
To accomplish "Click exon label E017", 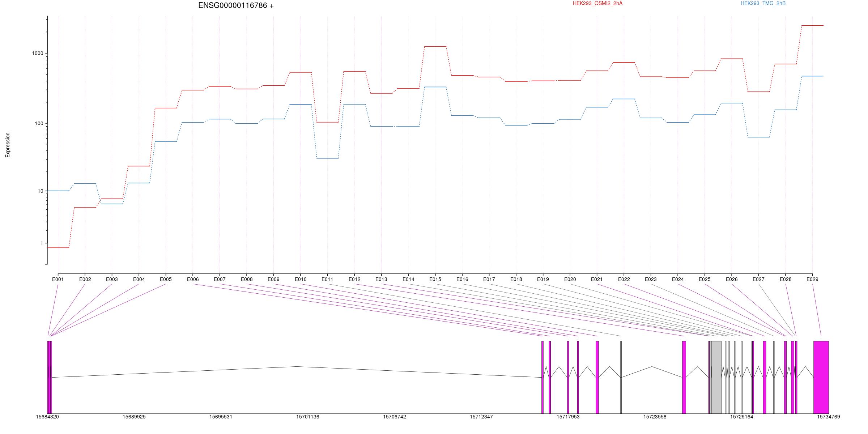I will tap(489, 280).
